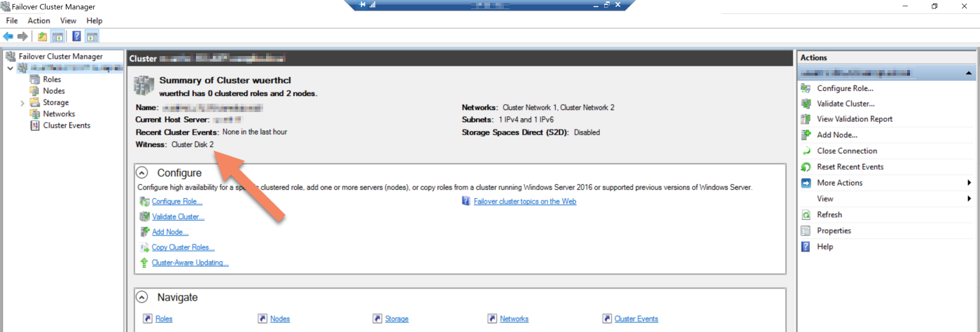Click Validate Cluster link in Configure section
Screen dimensions: 980x332
point(178,216)
